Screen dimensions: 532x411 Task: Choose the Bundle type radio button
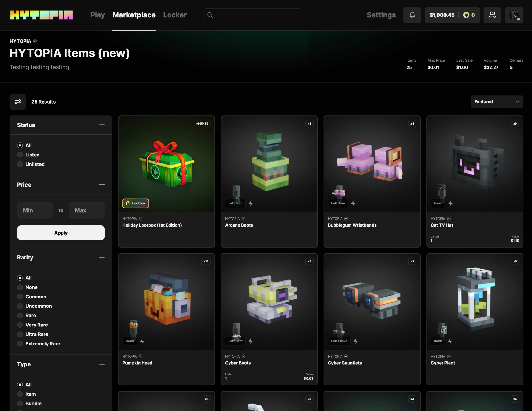click(x=20, y=403)
